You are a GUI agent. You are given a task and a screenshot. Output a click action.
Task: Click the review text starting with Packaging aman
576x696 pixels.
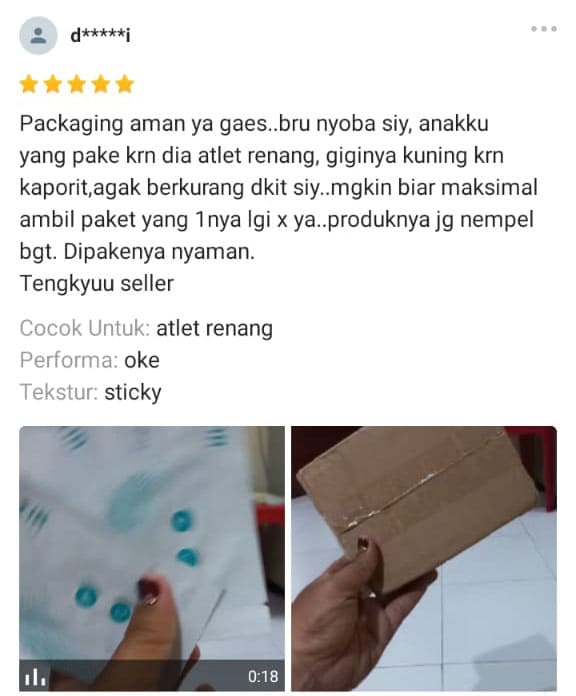tap(279, 187)
